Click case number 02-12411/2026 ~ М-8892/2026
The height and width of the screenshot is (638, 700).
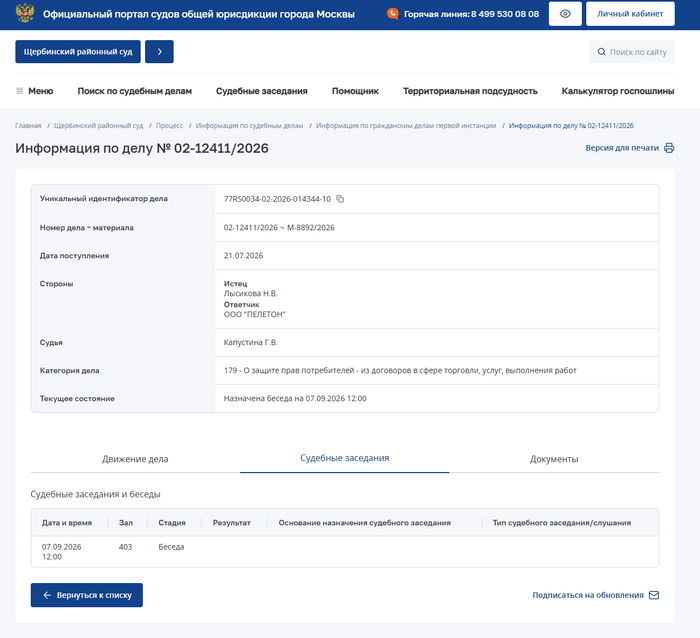point(279,228)
